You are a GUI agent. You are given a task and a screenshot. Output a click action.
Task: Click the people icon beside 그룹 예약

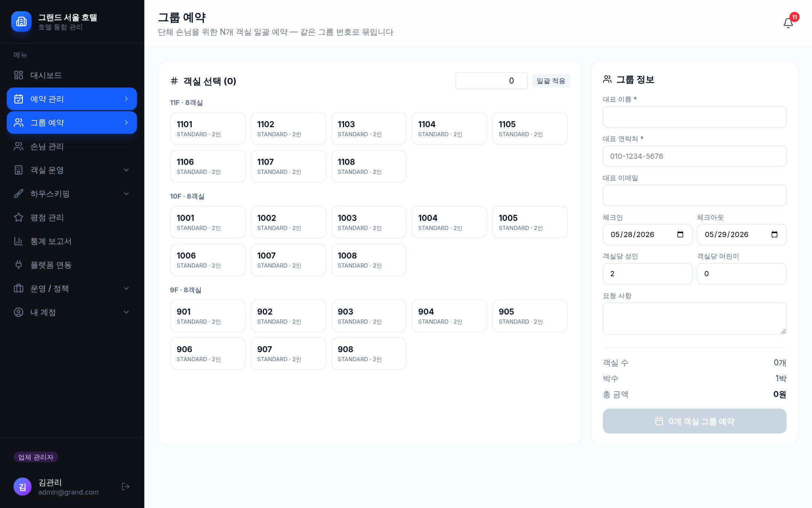[18, 123]
